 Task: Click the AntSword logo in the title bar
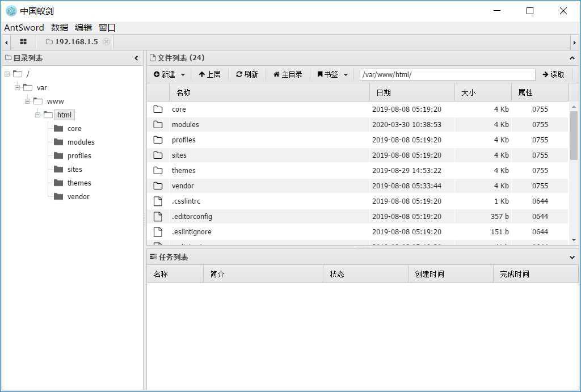click(x=10, y=10)
